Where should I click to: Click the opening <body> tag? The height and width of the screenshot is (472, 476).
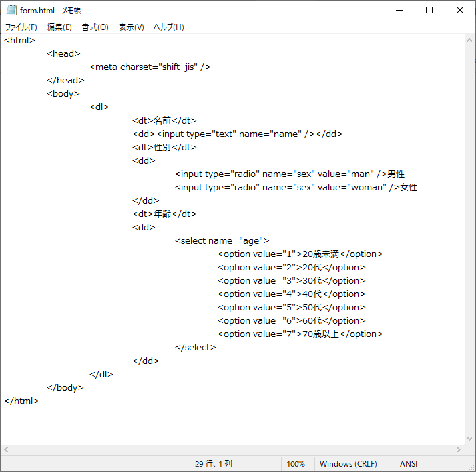coord(63,93)
